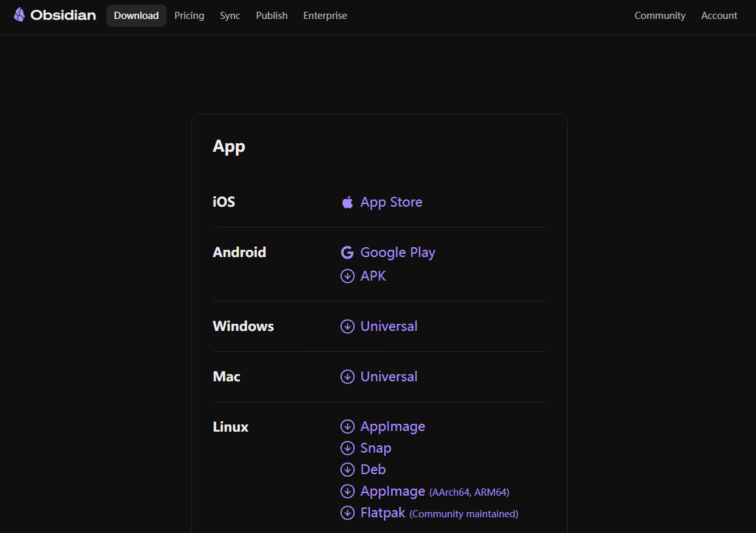Click the Mac Universal download arrow icon
Viewport: 756px width, 533px height.
pyautogui.click(x=347, y=377)
